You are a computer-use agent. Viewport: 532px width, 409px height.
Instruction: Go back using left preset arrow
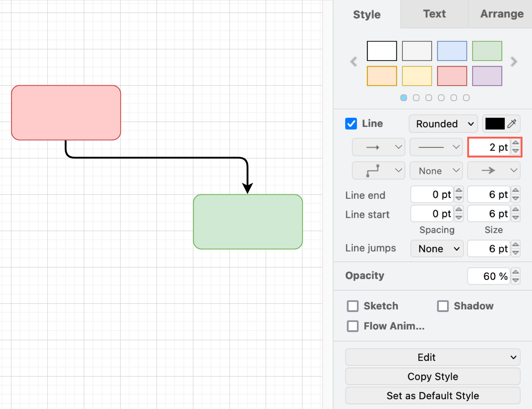354,62
